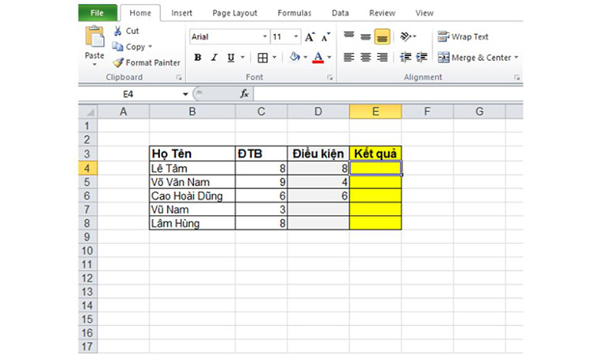Toggle Bold formatting
This screenshot has width=594, height=364.
coord(197,58)
